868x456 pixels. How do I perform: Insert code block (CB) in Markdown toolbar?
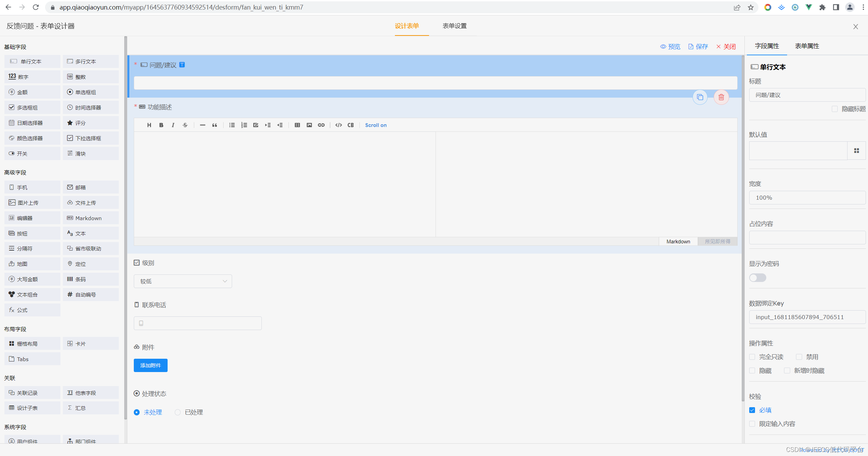pos(351,125)
